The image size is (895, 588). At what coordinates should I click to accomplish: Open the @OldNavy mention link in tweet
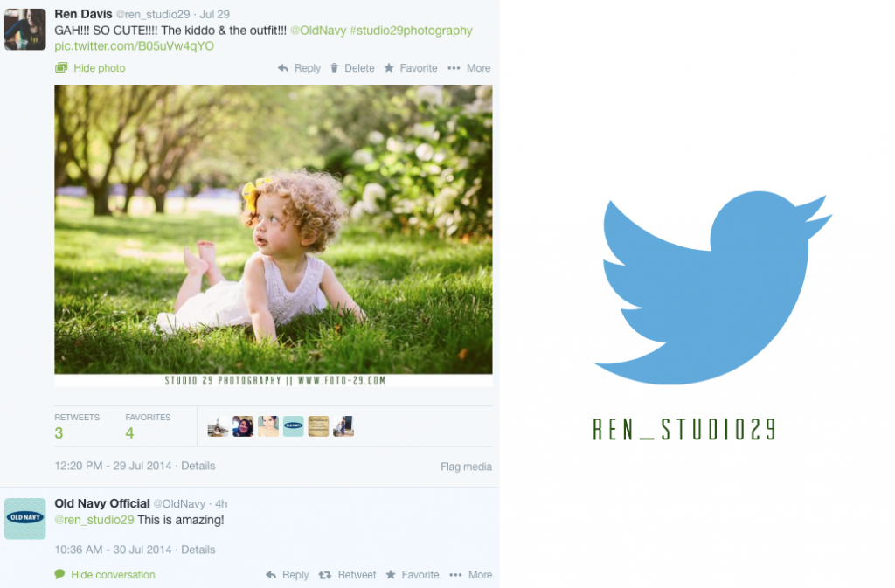pos(318,31)
